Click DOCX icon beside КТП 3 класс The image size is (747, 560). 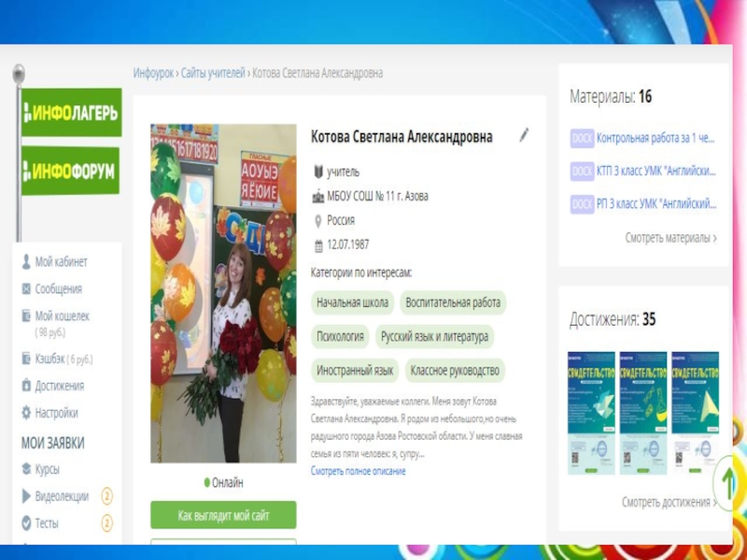[582, 171]
